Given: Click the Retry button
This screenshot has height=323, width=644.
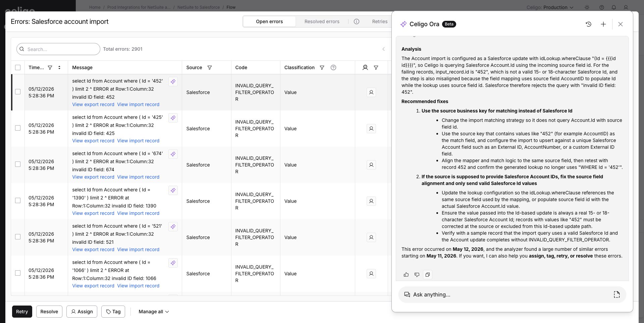Looking at the screenshot, I should click(22, 312).
